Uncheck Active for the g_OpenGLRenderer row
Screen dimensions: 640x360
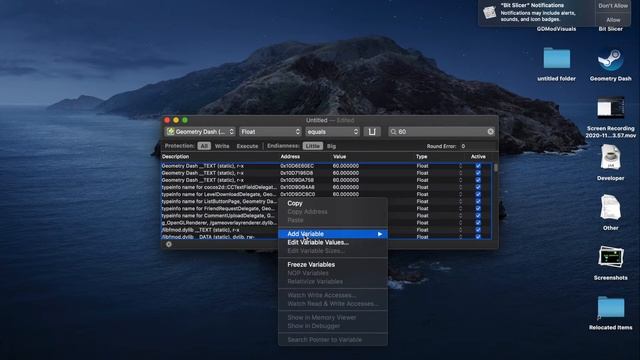478,222
